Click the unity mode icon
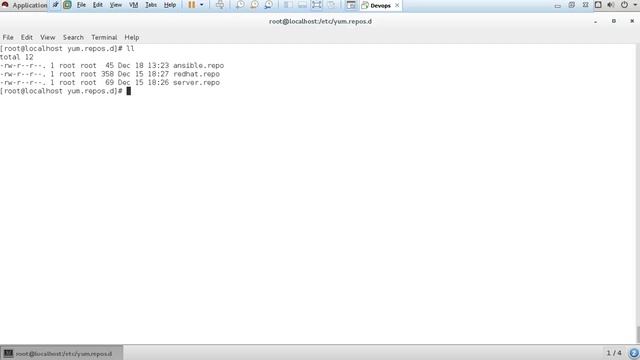 click(x=331, y=5)
